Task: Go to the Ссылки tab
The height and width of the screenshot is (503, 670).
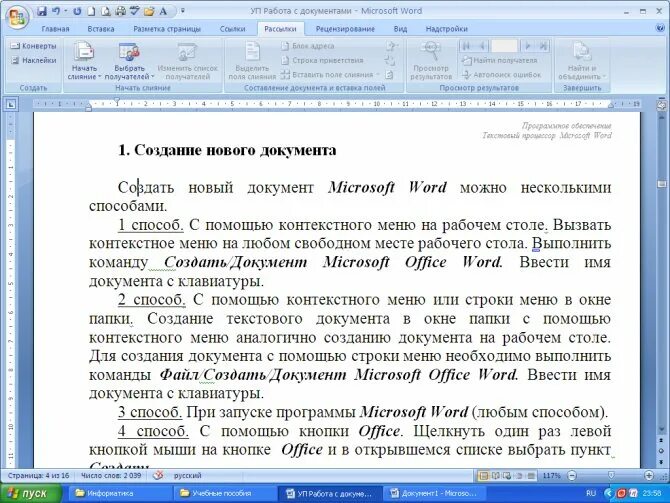Action: pyautogui.click(x=232, y=29)
